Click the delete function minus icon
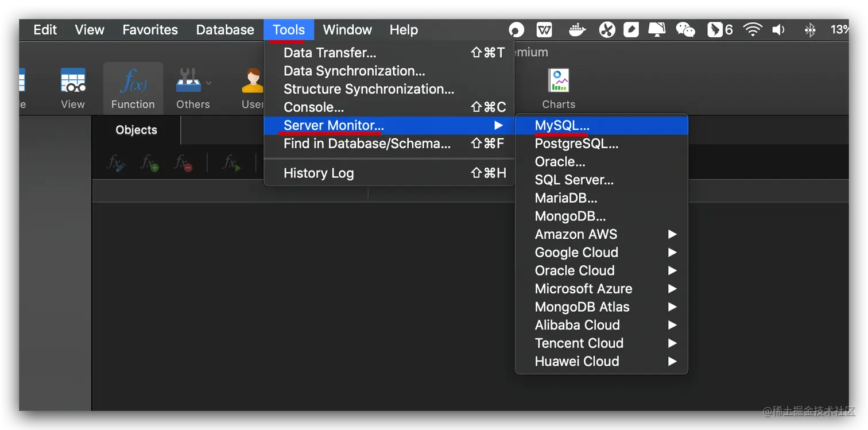 click(184, 163)
